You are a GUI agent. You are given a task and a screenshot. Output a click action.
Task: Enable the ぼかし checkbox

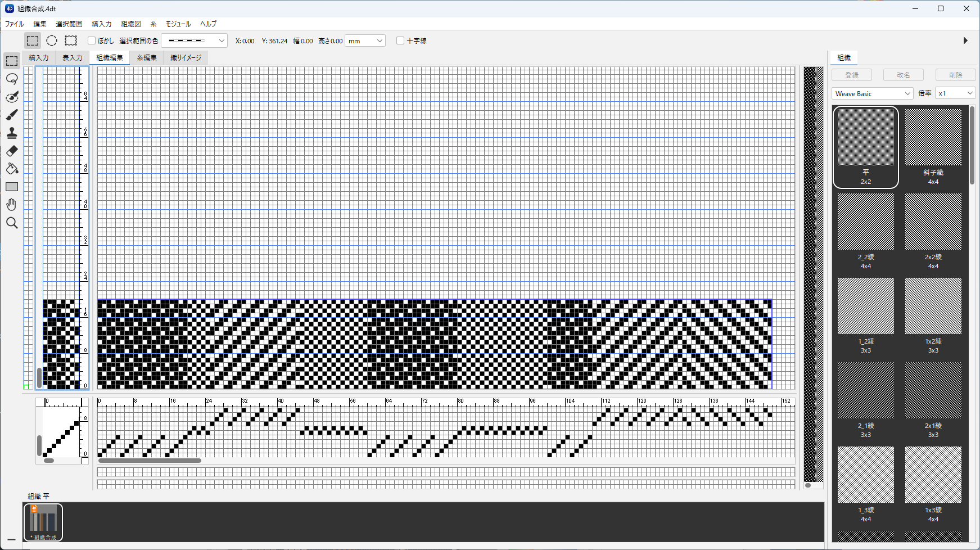coord(92,40)
